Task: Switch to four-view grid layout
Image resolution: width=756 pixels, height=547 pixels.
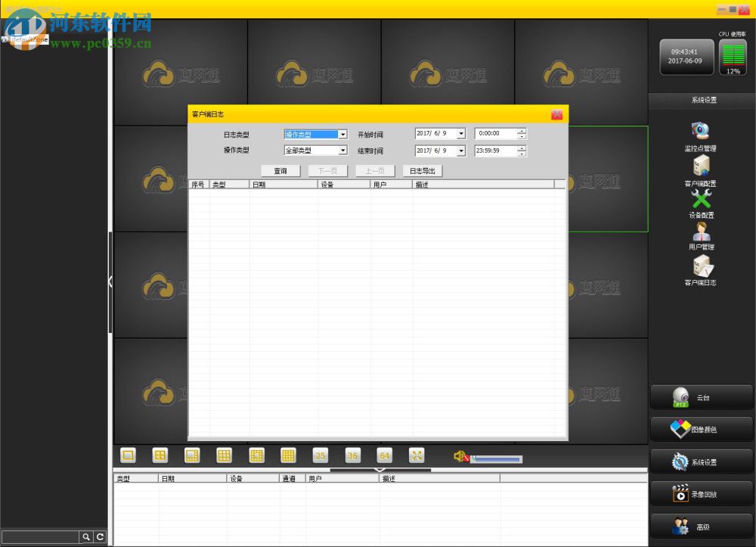Action: (x=160, y=455)
